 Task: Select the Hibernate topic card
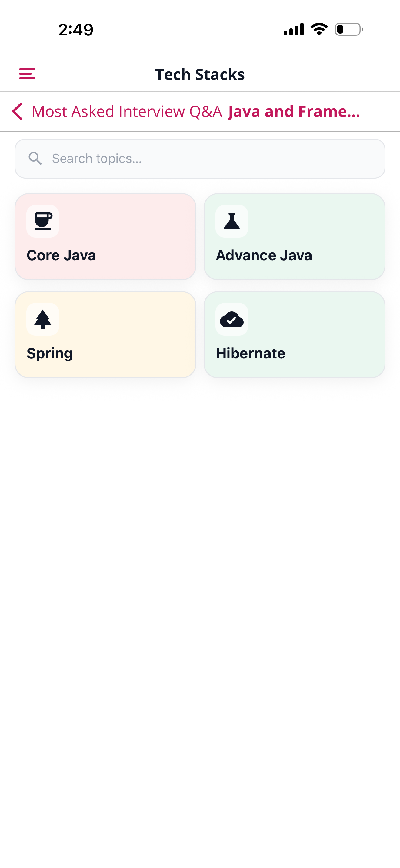click(x=295, y=335)
